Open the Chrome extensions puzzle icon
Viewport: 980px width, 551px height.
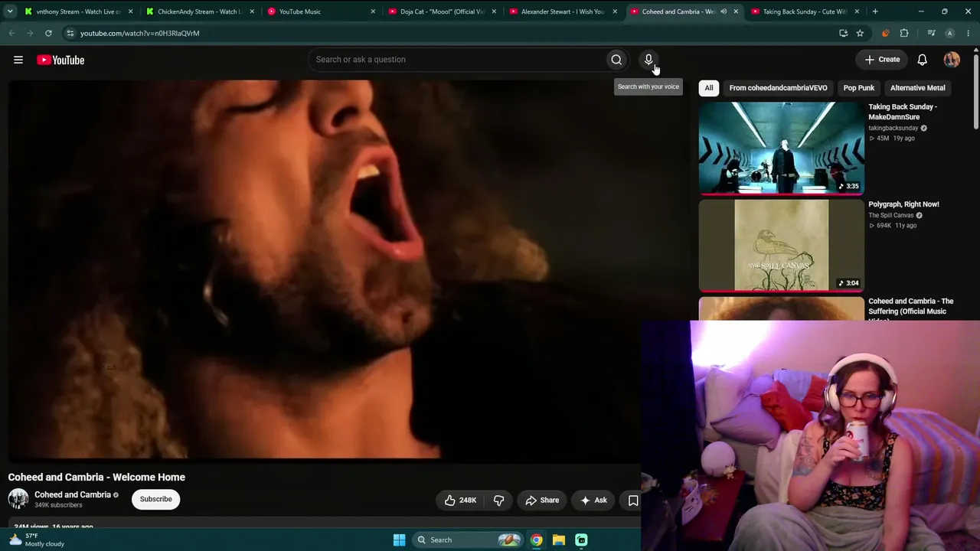pyautogui.click(x=904, y=33)
